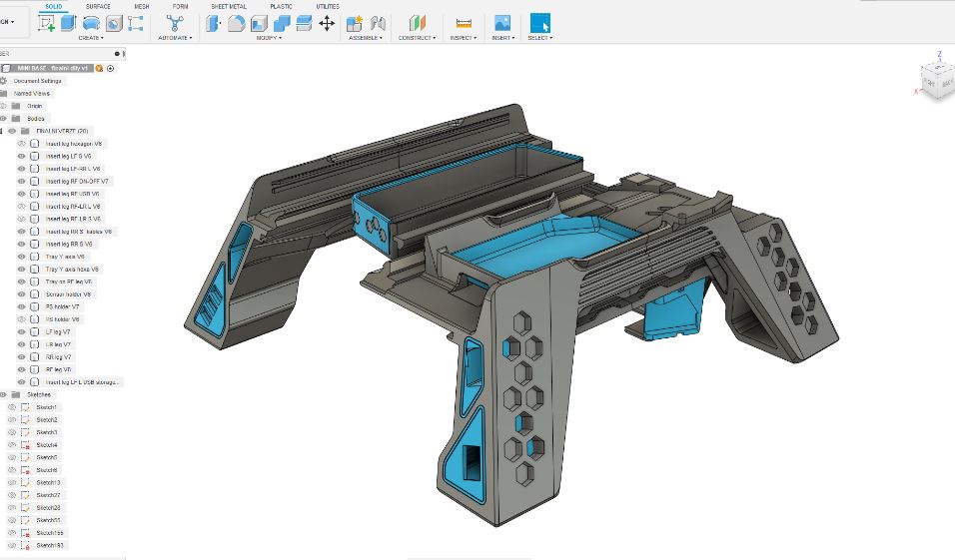The width and height of the screenshot is (955, 560).
Task: Select the Origin folder in browser
Action: [34, 106]
